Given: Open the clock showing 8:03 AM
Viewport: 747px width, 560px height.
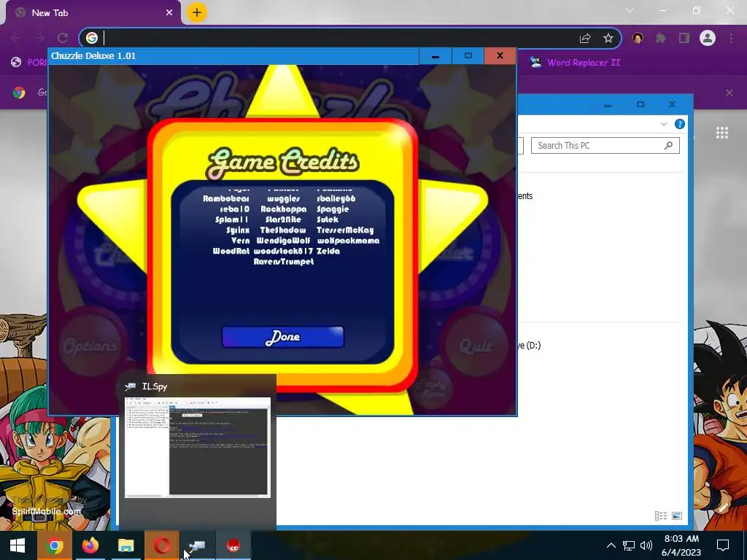Looking at the screenshot, I should pos(681,545).
